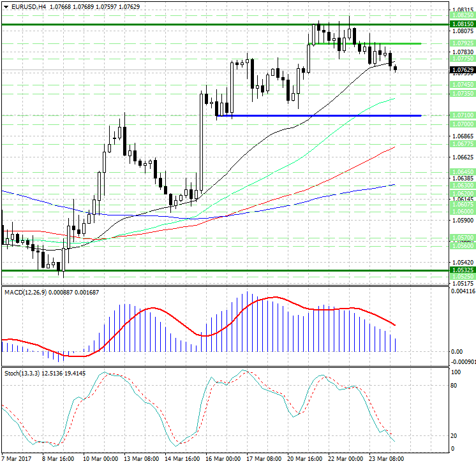
Task: Click the 1.08150 resistance price label
Action: 462,24
